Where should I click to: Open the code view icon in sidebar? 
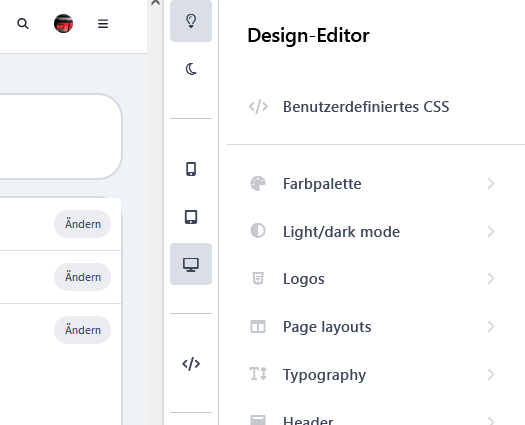pyautogui.click(x=191, y=363)
